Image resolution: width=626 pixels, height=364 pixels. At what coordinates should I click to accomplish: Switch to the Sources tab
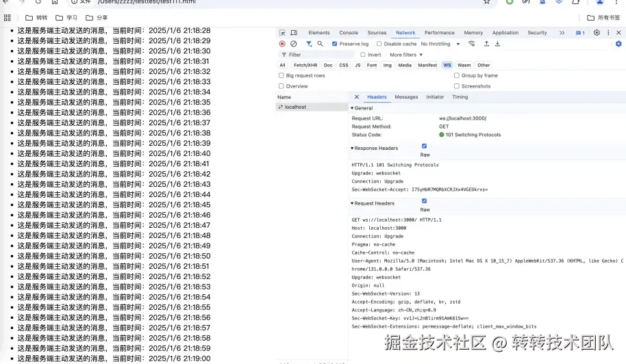[377, 33]
